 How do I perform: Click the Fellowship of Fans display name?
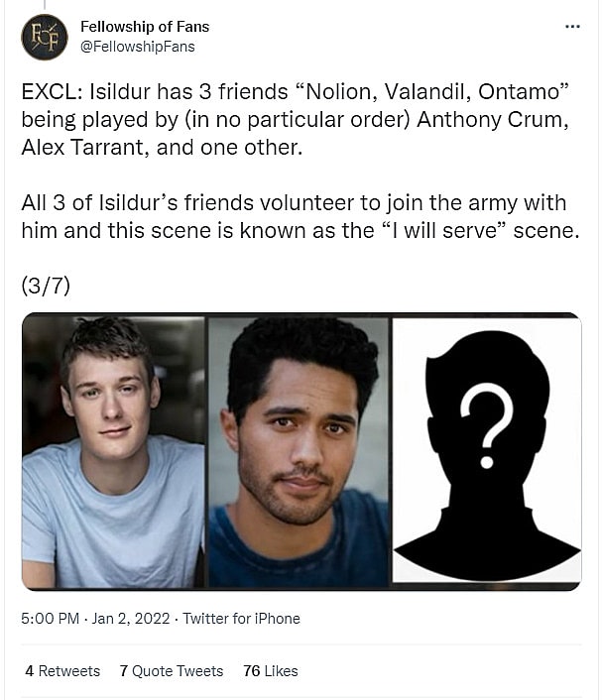pyautogui.click(x=145, y=27)
